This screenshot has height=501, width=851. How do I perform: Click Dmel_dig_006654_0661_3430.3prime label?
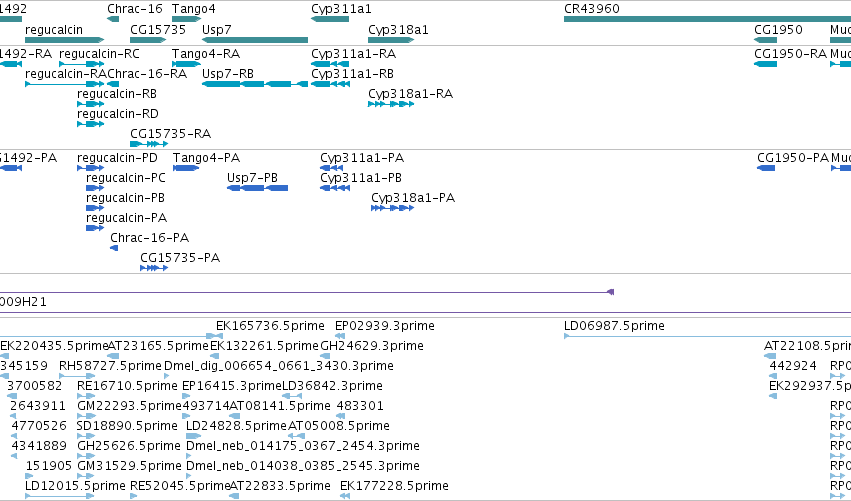tap(278, 366)
